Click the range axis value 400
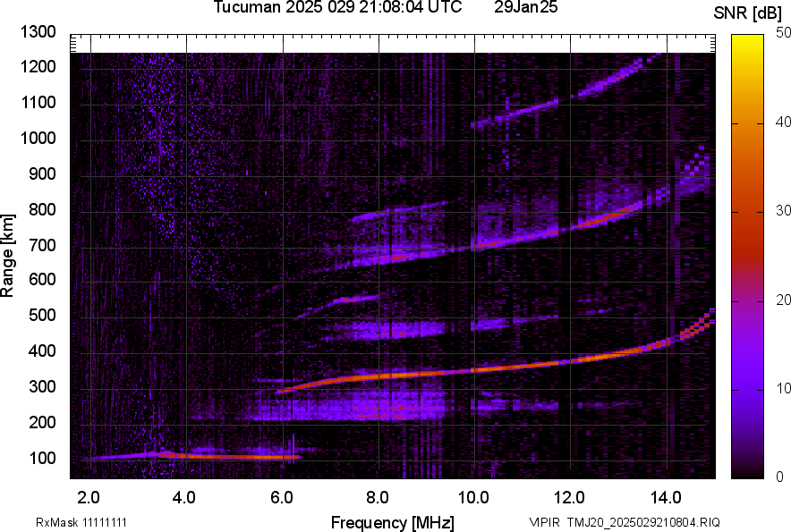This screenshot has height=532, width=791. [x=42, y=351]
